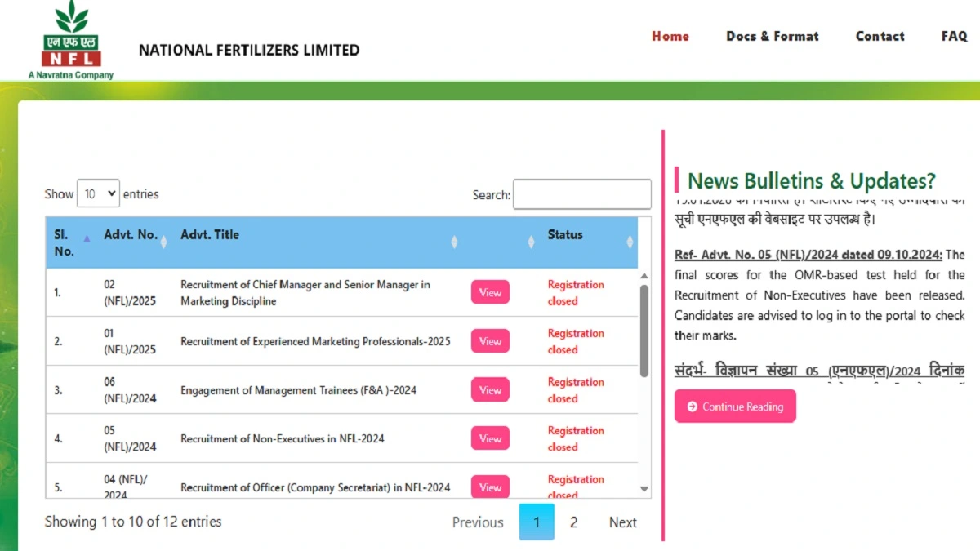The height and width of the screenshot is (551, 980).
Task: Click 'Recruitment of Non-Executives in NFL-2024' title
Action: (283, 438)
